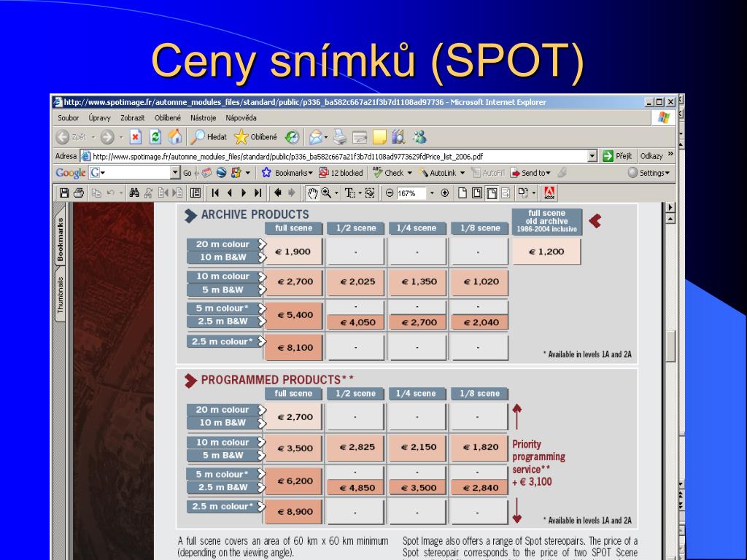This screenshot has height=560, width=747.
Task: Set Fit Width page view
Action: (x=492, y=192)
